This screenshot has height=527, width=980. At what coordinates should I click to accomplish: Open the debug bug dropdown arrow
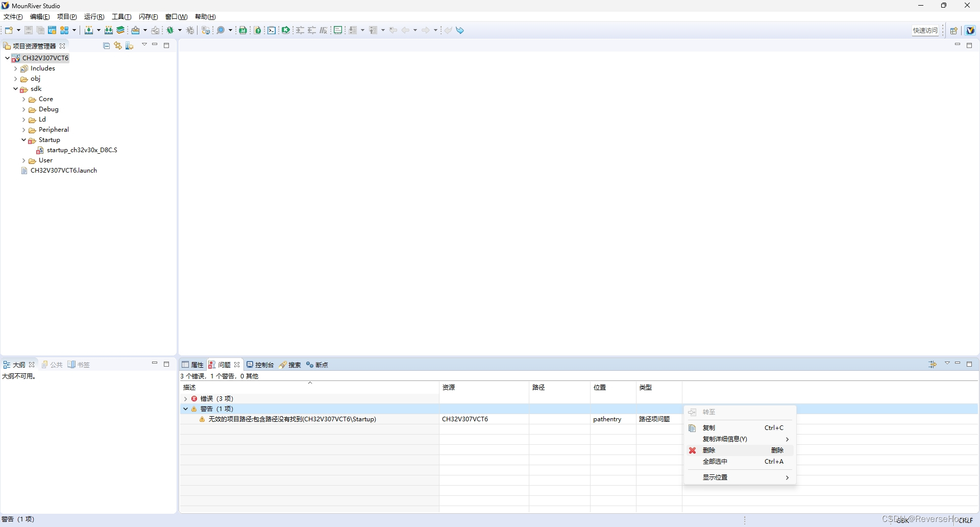coord(180,30)
